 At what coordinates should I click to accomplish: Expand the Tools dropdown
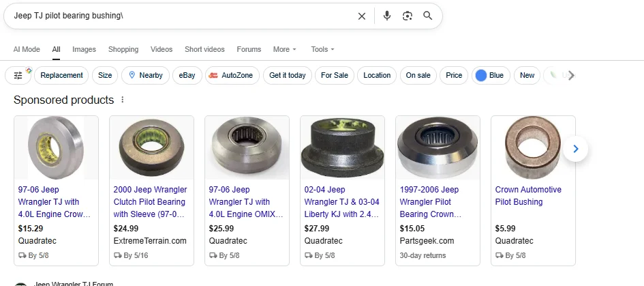tap(322, 49)
